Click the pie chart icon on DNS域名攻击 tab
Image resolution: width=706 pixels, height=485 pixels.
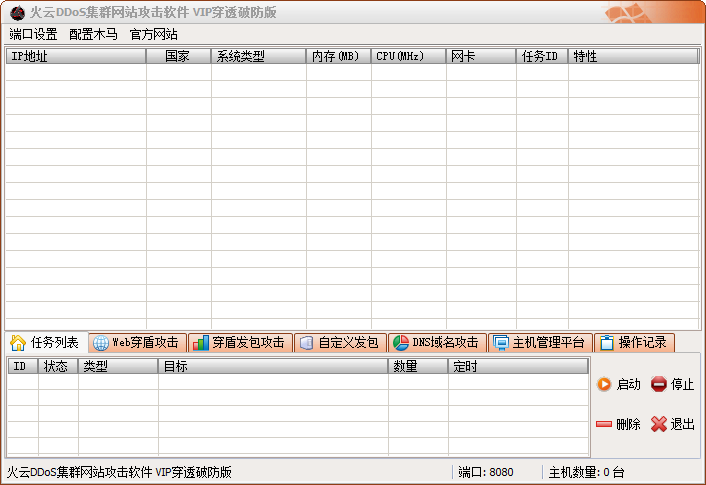click(399, 343)
